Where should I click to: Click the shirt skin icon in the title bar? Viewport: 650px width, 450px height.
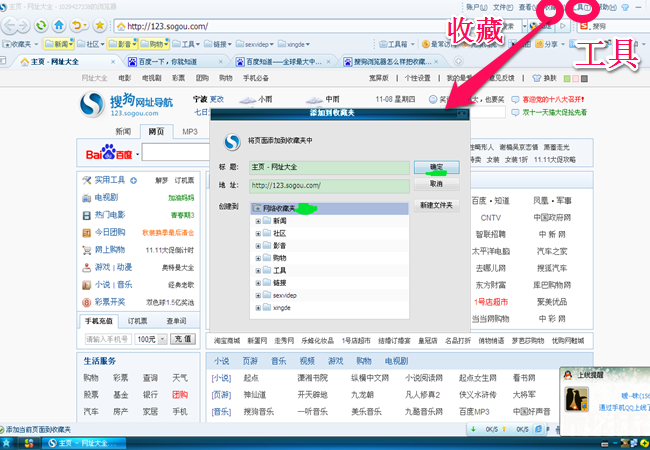[625, 7]
